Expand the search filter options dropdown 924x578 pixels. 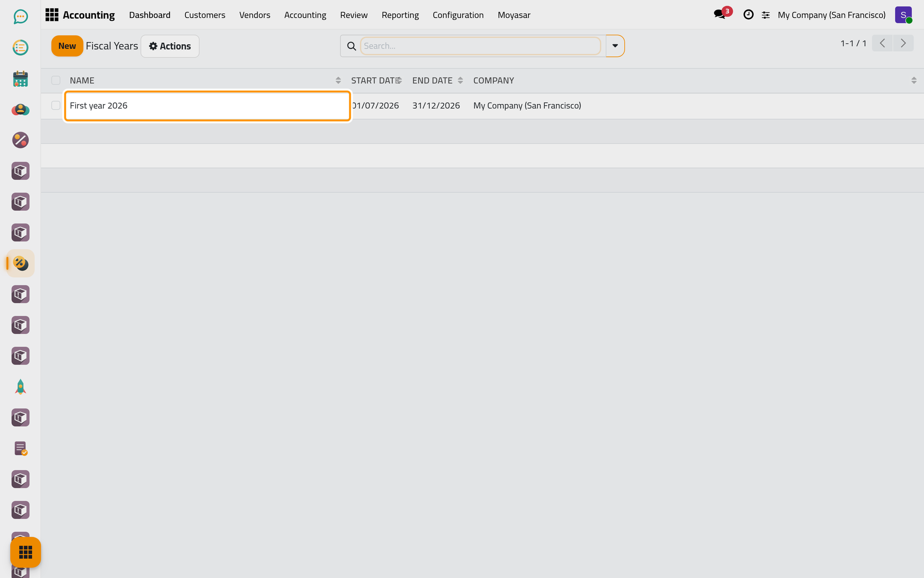click(615, 46)
